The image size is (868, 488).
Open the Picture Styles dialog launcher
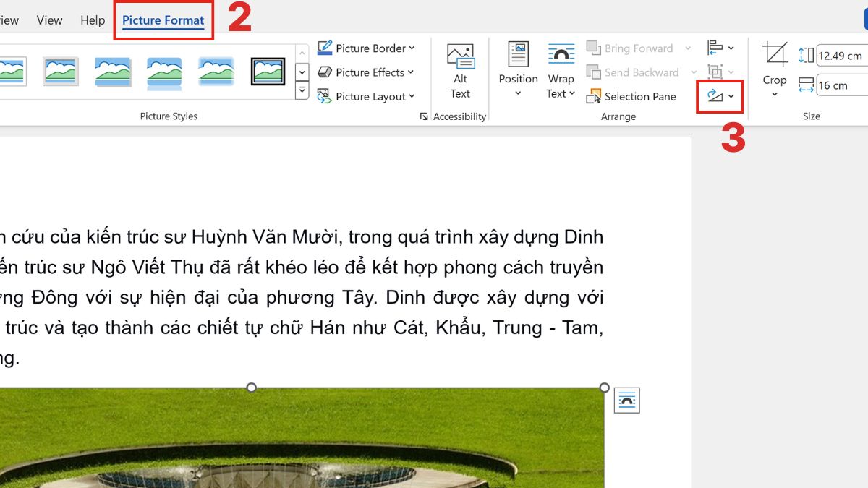pyautogui.click(x=424, y=116)
